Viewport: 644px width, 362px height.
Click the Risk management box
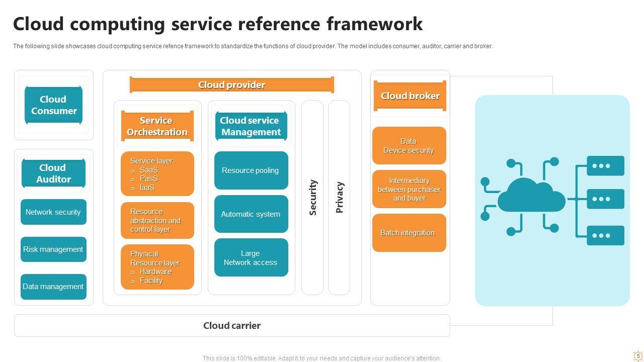53,249
